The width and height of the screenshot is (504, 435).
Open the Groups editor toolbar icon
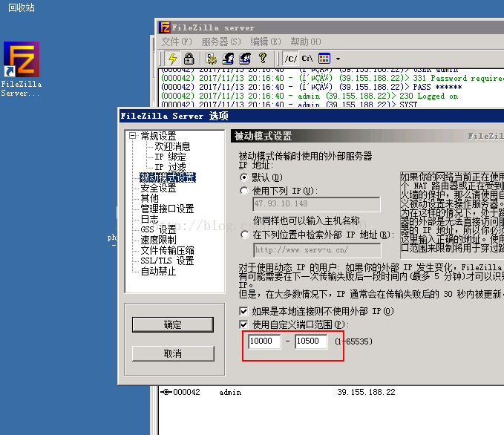pos(245,59)
